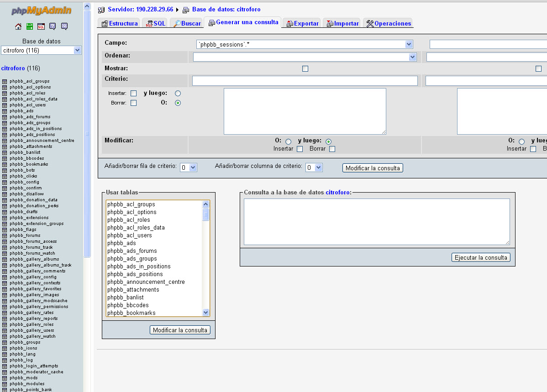Click the Home house icon in sidebar
This screenshot has height=392, width=547.
point(18,26)
